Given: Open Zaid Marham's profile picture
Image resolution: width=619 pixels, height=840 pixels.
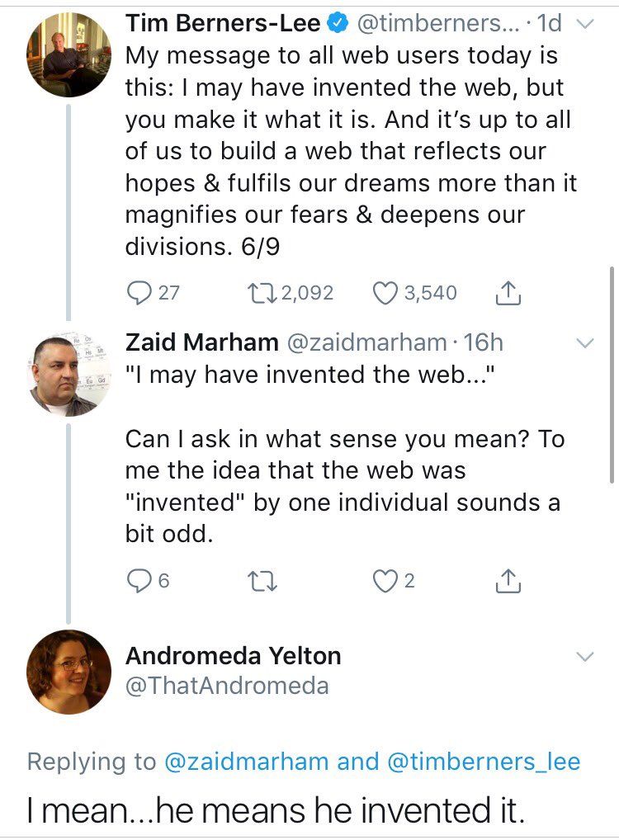Looking at the screenshot, I should click(69, 375).
